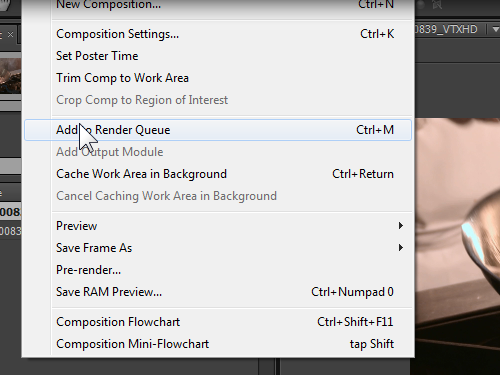Select the 0839_VTXHD composition tab
This screenshot has height=375, width=500.
(x=447, y=29)
